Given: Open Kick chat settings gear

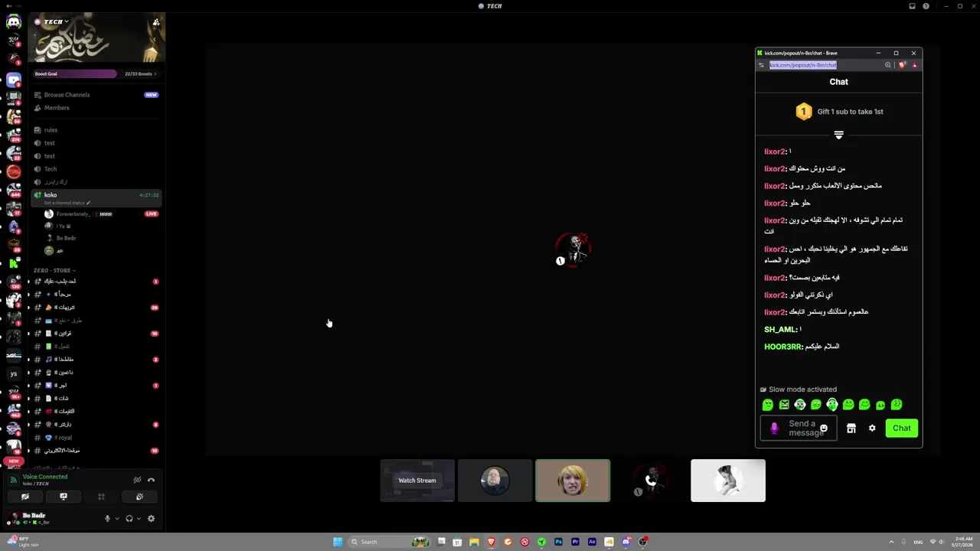Looking at the screenshot, I should [872, 429].
